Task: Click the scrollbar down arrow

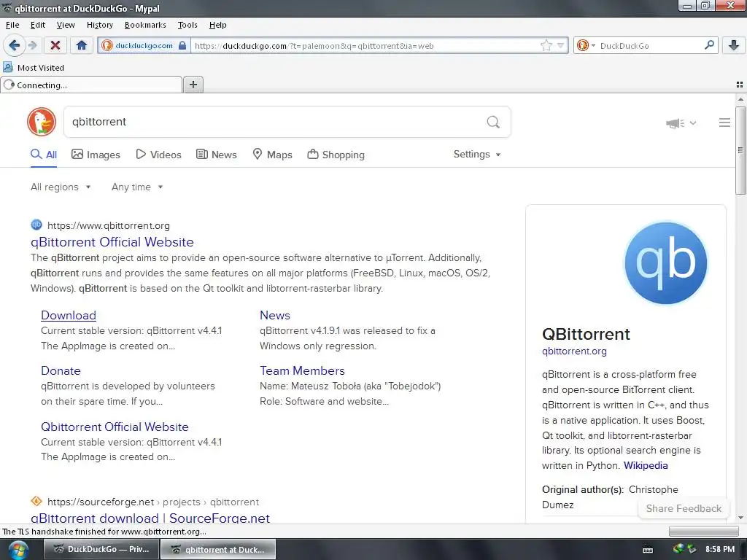Action: (x=740, y=518)
